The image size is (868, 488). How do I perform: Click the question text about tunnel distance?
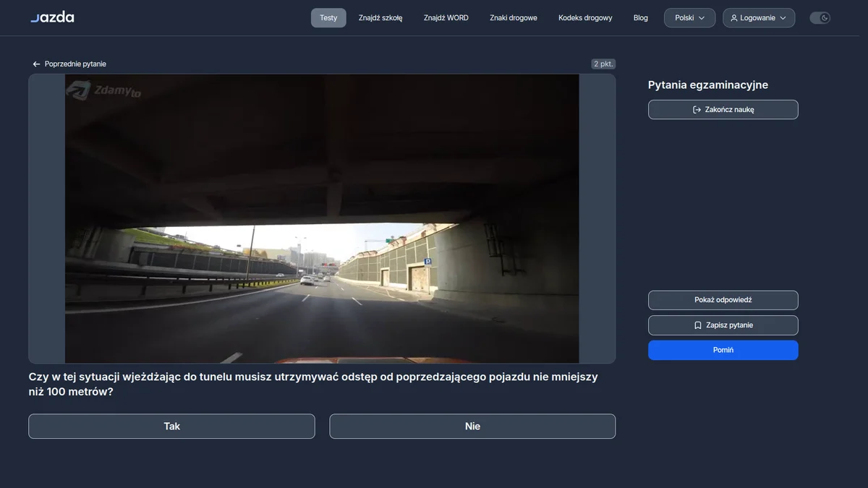click(x=313, y=384)
